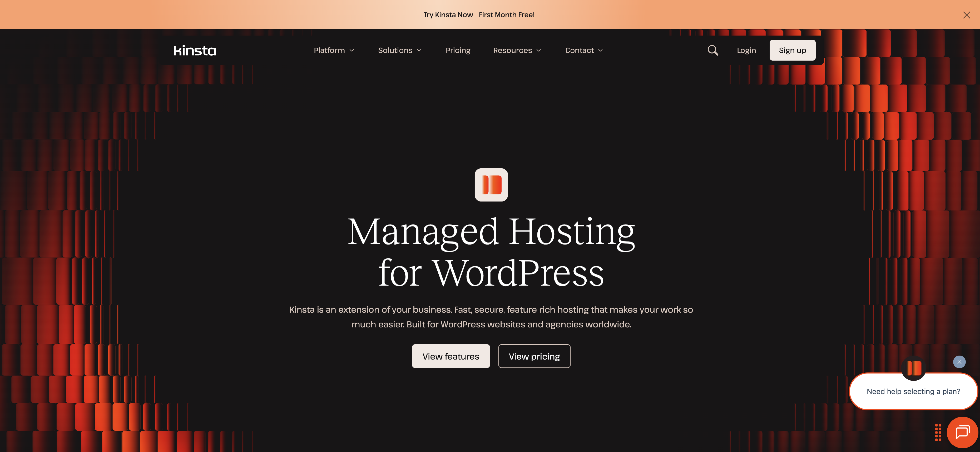This screenshot has height=452, width=980.
Task: Expand the Solutions menu
Action: (399, 50)
